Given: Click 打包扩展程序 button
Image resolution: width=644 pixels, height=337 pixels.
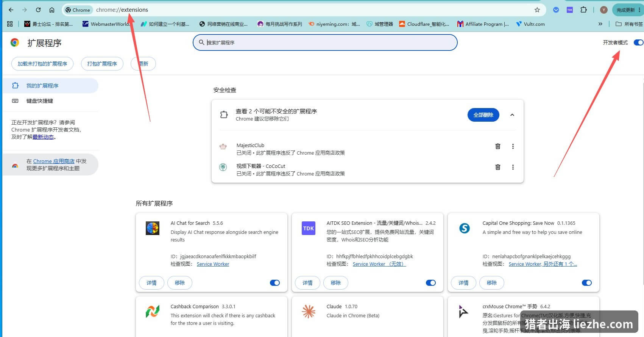Looking at the screenshot, I should pyautogui.click(x=102, y=64).
